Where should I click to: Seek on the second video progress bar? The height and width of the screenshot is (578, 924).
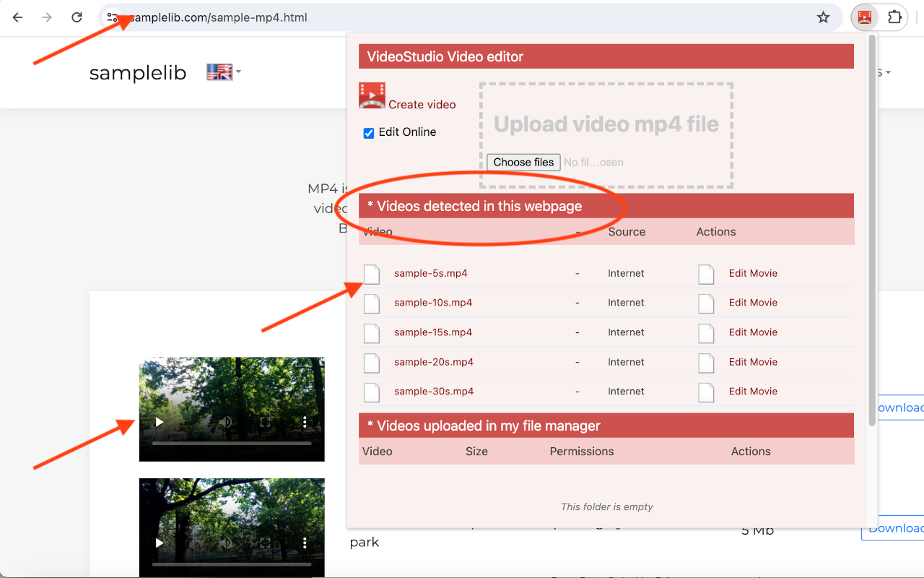click(x=232, y=564)
